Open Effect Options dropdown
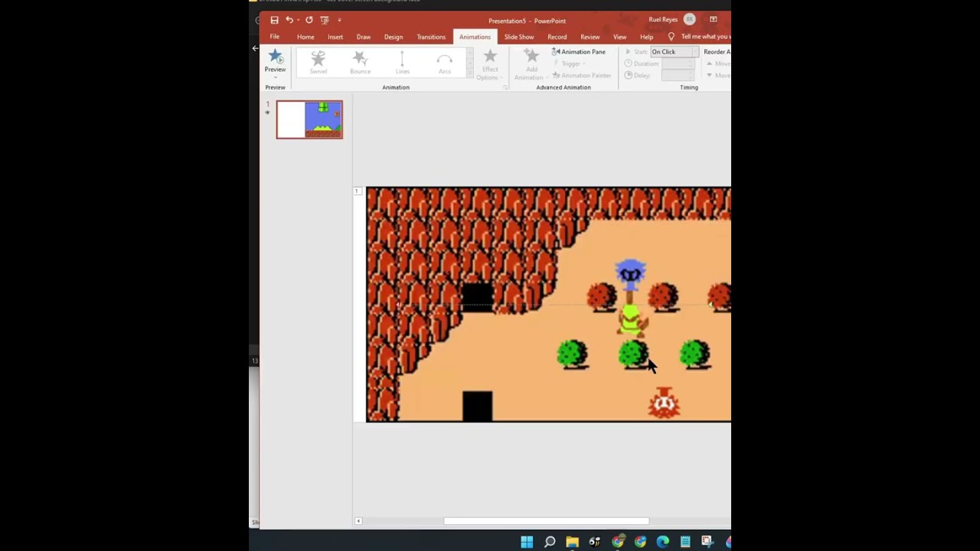The width and height of the screenshot is (980, 551). click(x=489, y=66)
